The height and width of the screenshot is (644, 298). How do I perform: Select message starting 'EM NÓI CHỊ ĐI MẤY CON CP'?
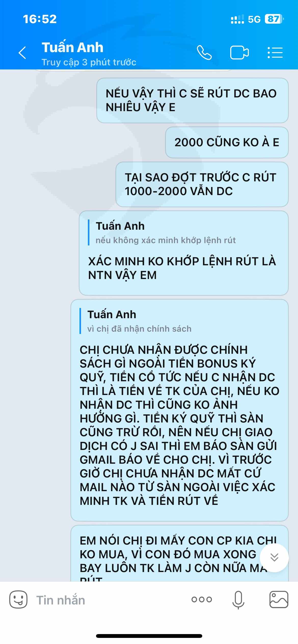(180, 553)
